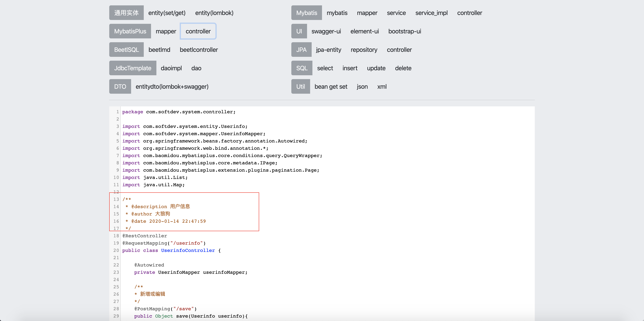Image resolution: width=644 pixels, height=321 pixels.
Task: Choose the element-ui template
Action: coord(364,31)
